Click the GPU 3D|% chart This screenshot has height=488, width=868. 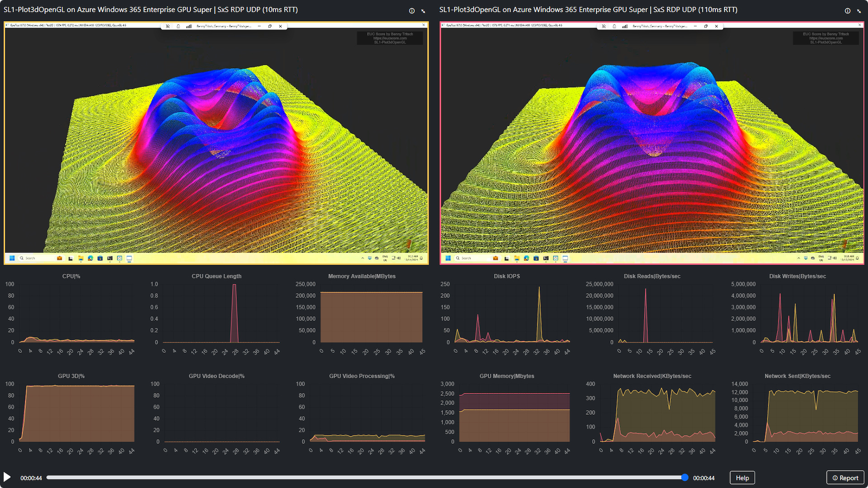(77, 413)
